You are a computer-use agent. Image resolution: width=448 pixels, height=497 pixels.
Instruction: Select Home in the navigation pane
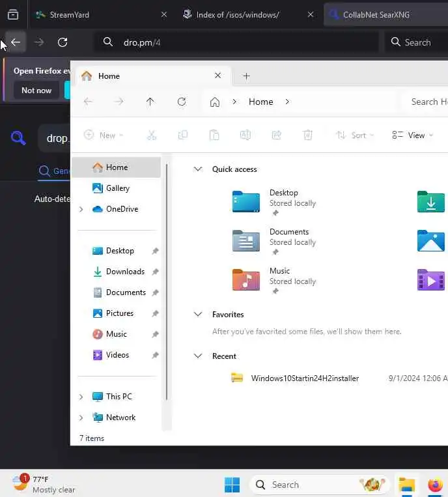click(117, 167)
